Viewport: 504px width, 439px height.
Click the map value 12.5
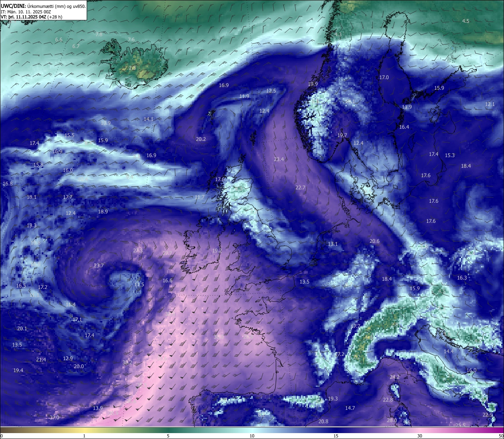click(x=271, y=91)
